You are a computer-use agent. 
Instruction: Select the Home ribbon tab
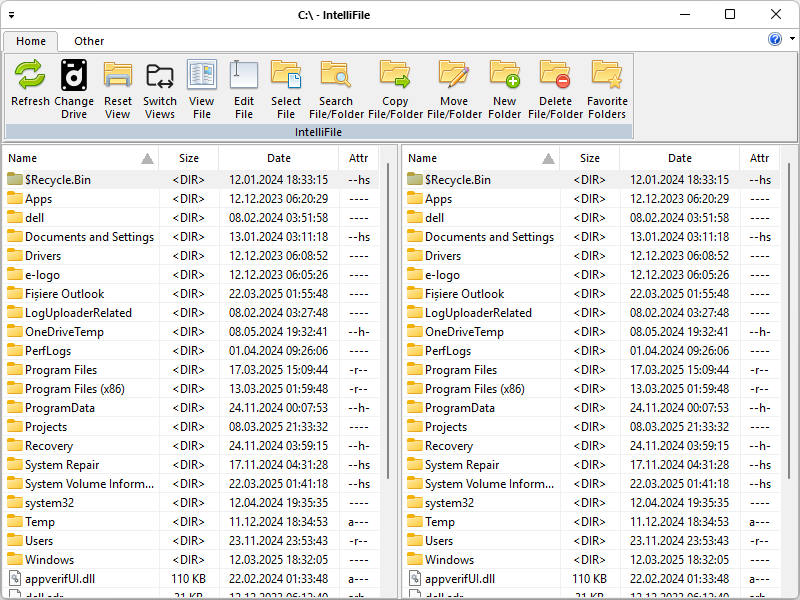tap(30, 41)
